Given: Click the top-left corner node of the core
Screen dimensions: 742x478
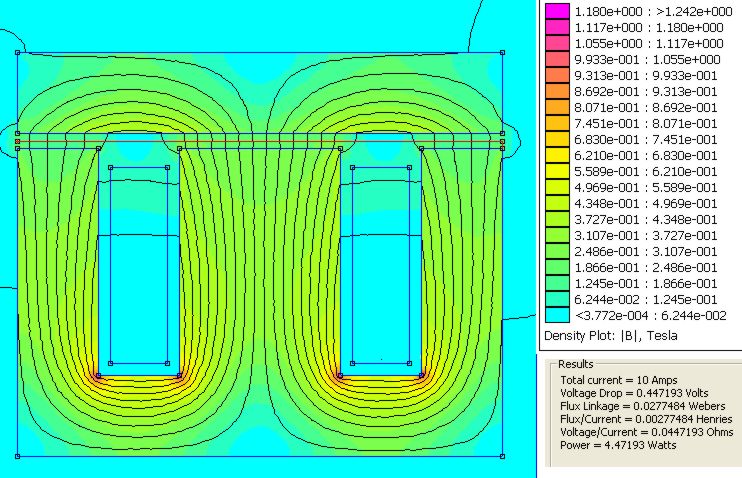Looking at the screenshot, I should (x=18, y=52).
